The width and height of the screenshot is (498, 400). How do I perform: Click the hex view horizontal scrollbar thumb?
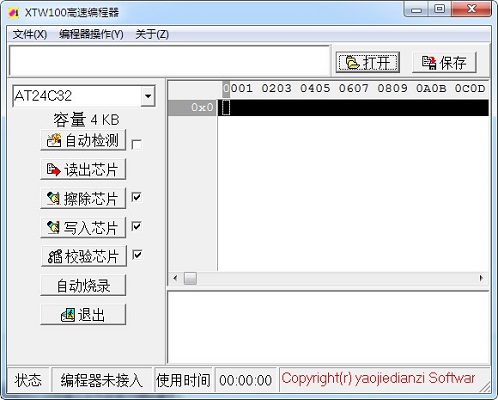point(190,278)
